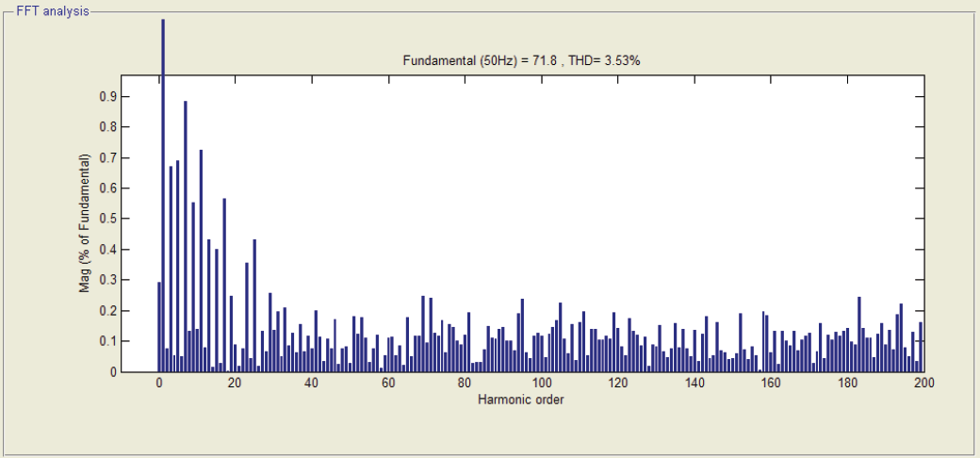Screen dimensions: 980x458
Task: Click the DC component bar at order 0
Action: click(159, 327)
